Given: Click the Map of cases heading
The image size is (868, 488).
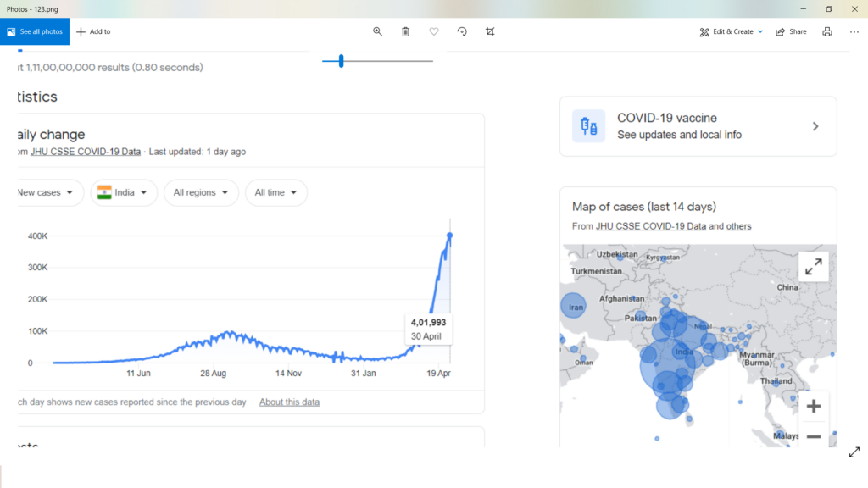Looking at the screenshot, I should 644,207.
